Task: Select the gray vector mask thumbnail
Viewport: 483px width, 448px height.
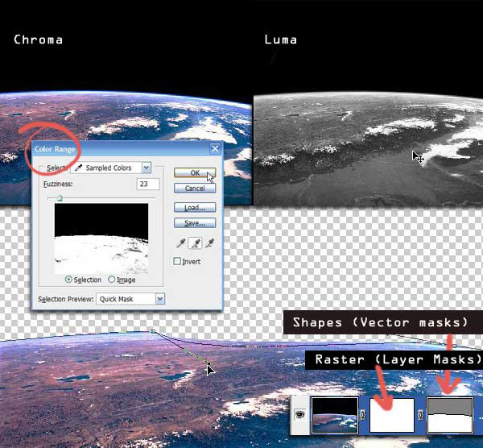Action: click(450, 415)
